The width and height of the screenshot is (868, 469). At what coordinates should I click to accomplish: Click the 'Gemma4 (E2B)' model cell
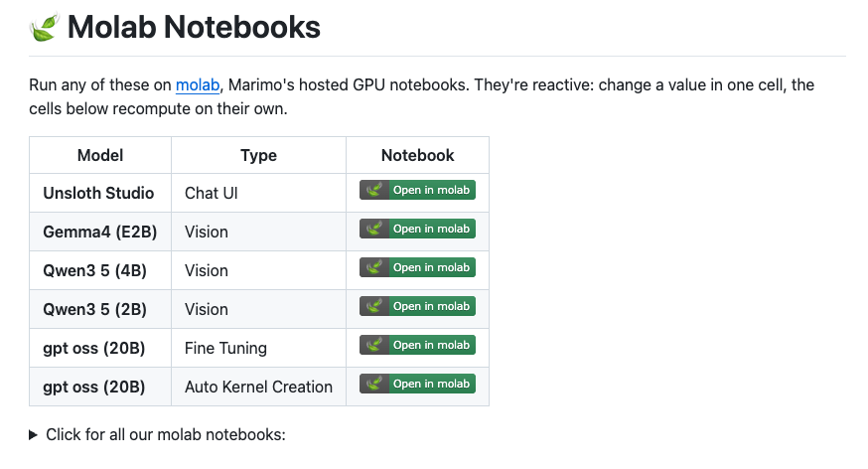100,232
